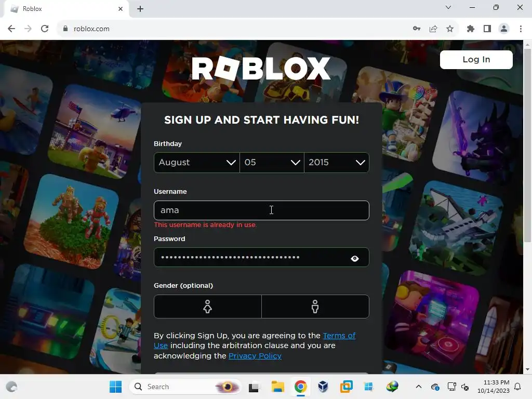Open the browser side panel
The width and height of the screenshot is (532, 399).
coord(487,29)
